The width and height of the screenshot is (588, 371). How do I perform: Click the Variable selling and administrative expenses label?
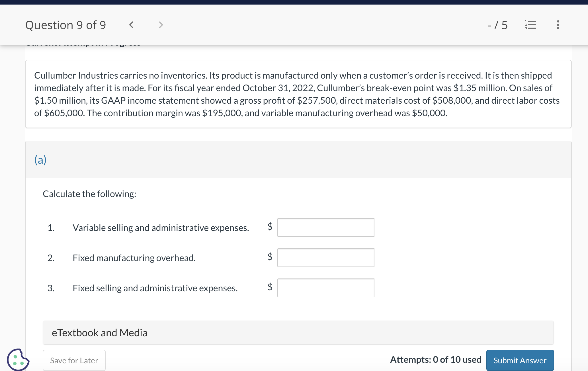click(161, 228)
